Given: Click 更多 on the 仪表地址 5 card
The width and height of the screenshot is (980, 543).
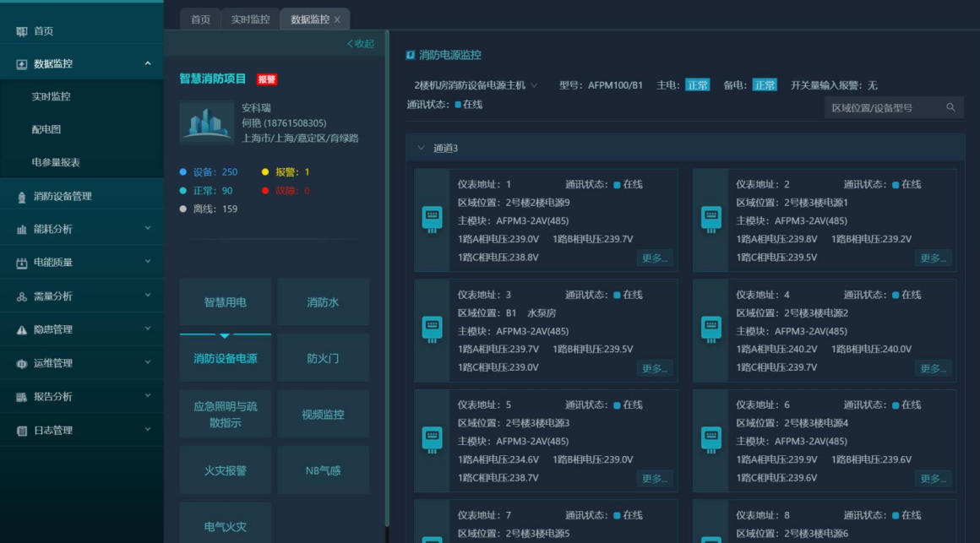Looking at the screenshot, I should (x=655, y=479).
